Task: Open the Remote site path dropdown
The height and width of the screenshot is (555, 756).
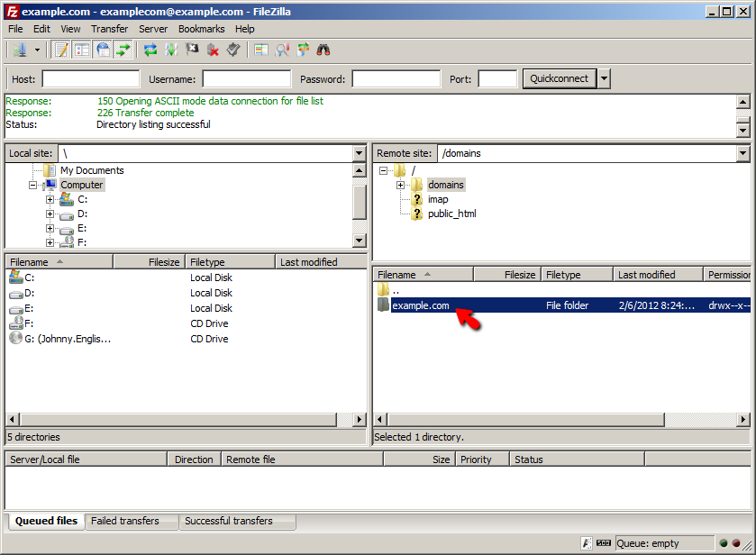Action: click(x=742, y=154)
